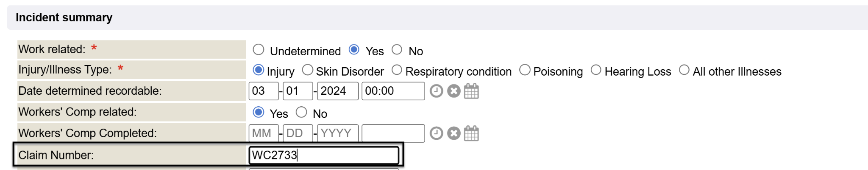The height and width of the screenshot is (170, 868).
Task: Set Workers' Comp related to No
Action: (x=301, y=112)
